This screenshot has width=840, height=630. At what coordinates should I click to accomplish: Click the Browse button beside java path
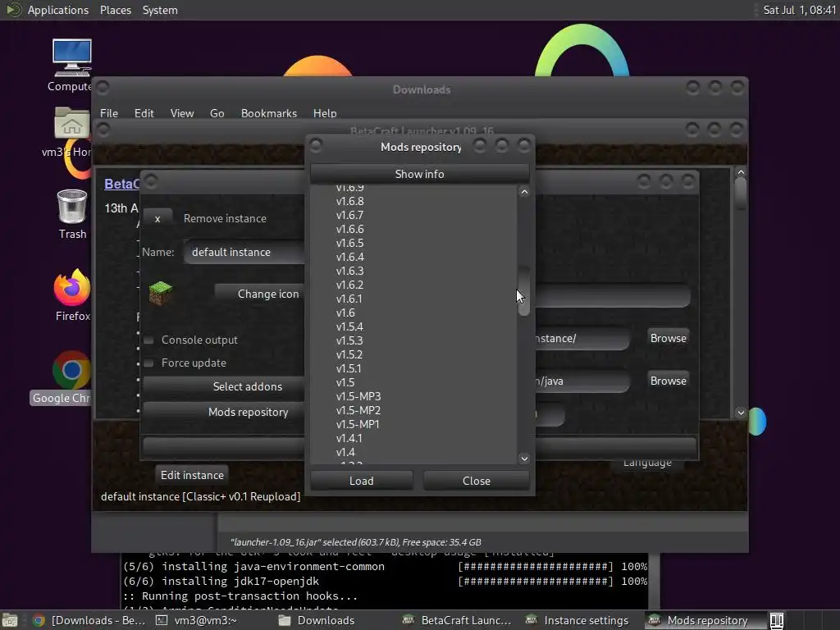click(x=668, y=381)
